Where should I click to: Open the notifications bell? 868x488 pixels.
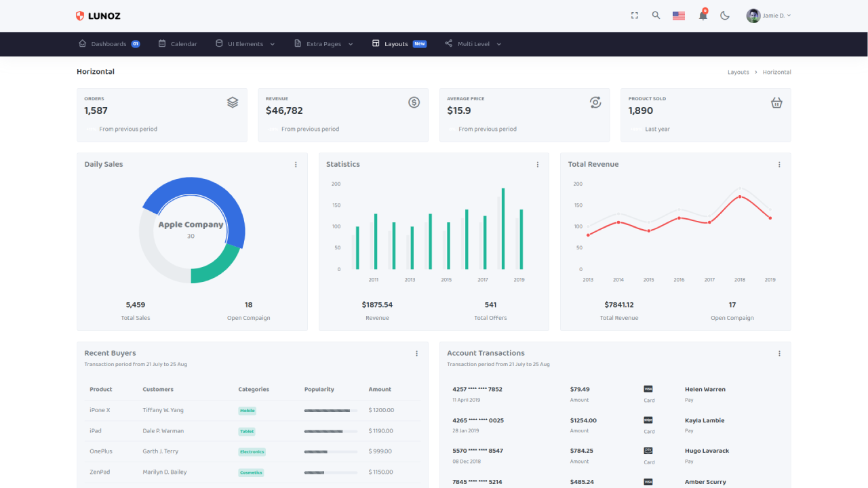pos(703,15)
